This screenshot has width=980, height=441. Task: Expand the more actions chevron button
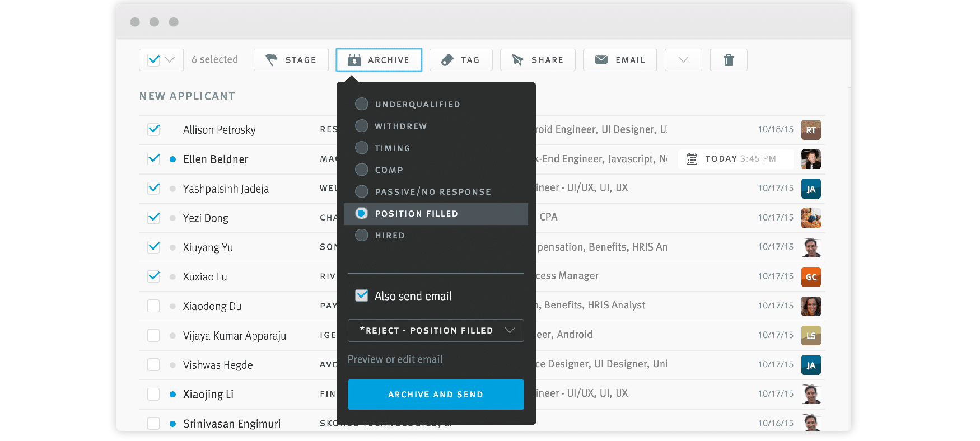click(683, 60)
